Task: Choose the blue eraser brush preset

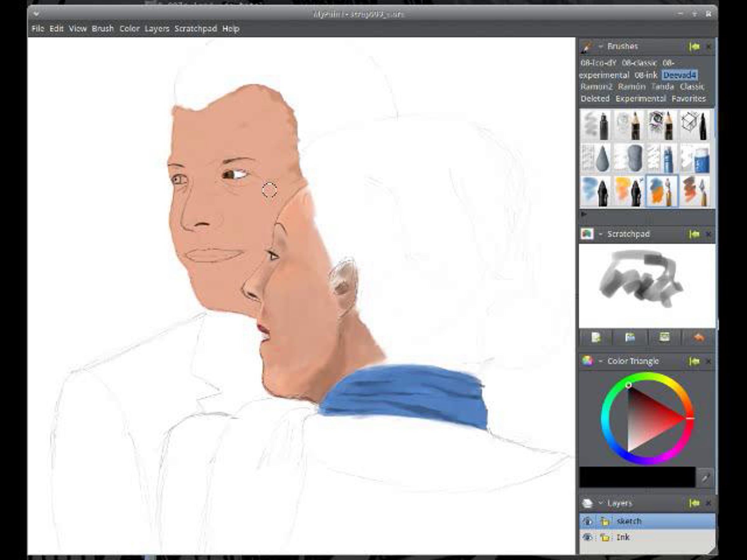Action: tap(695, 158)
